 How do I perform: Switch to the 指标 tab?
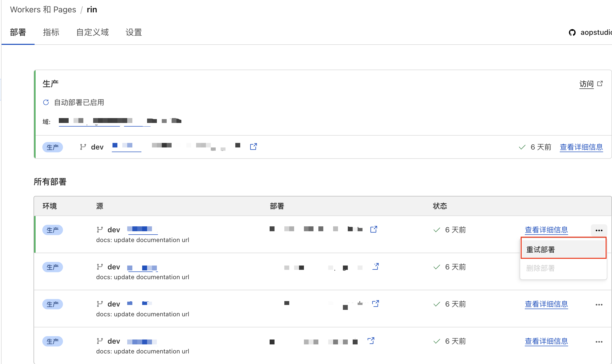pyautogui.click(x=51, y=32)
